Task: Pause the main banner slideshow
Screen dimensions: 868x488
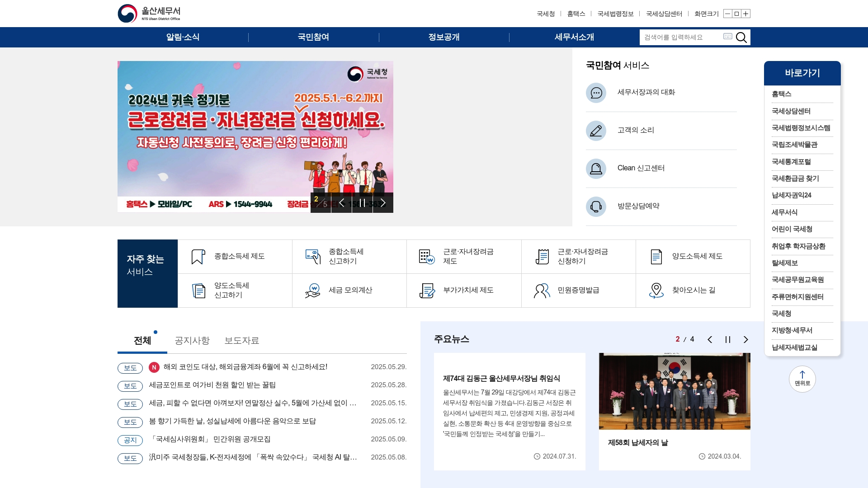Action: point(362,202)
